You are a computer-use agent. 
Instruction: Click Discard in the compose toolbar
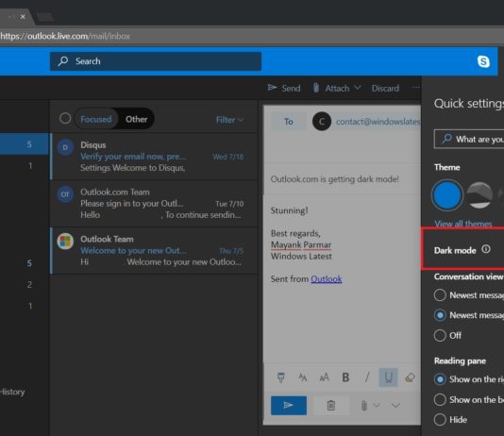[x=385, y=88]
